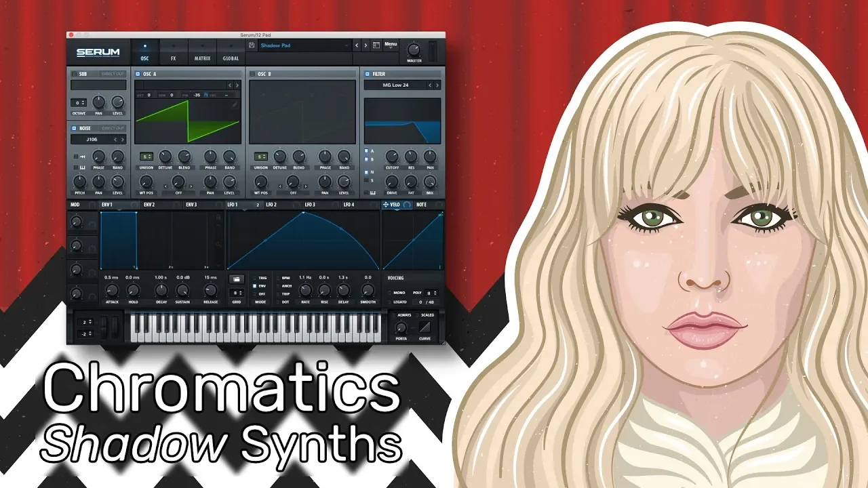Viewport: 868px width, 488px height.
Task: Click the filter Drive knob
Action: click(x=392, y=181)
